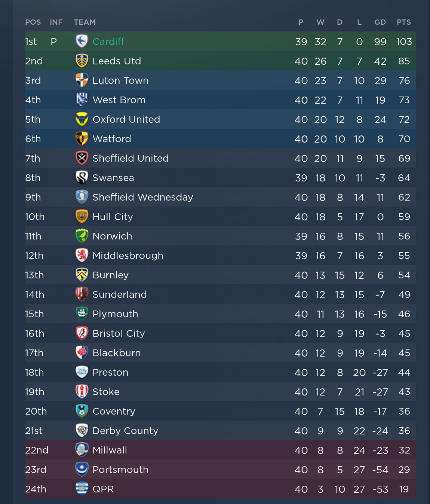The width and height of the screenshot is (430, 504).
Task: Sort by POS column header
Action: coord(33,22)
